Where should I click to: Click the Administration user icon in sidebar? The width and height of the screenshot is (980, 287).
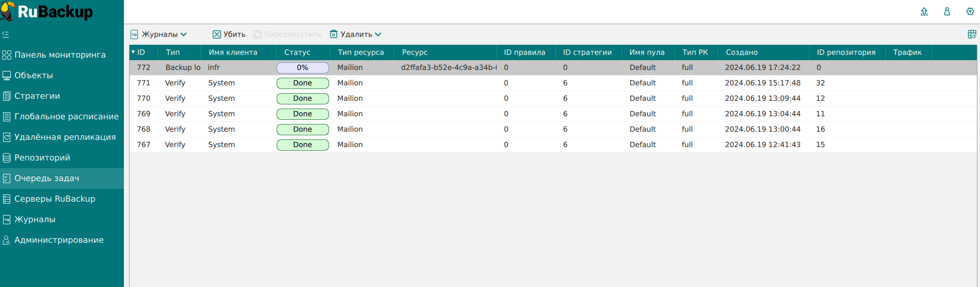(x=7, y=240)
